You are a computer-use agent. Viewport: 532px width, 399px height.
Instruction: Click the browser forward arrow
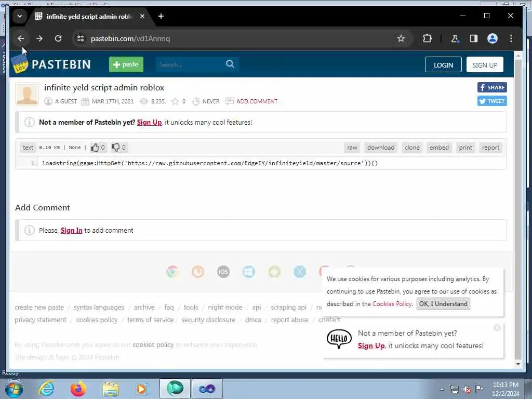(x=39, y=38)
